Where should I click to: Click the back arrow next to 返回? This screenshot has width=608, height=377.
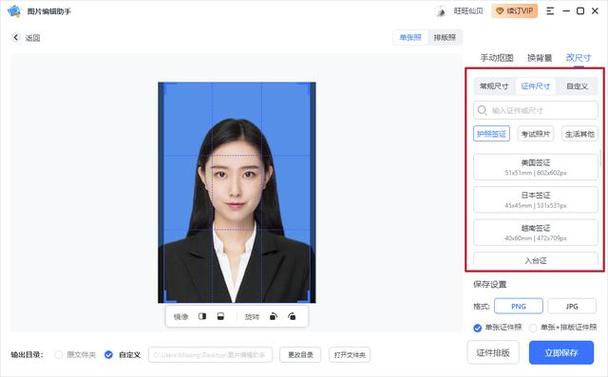tap(16, 37)
